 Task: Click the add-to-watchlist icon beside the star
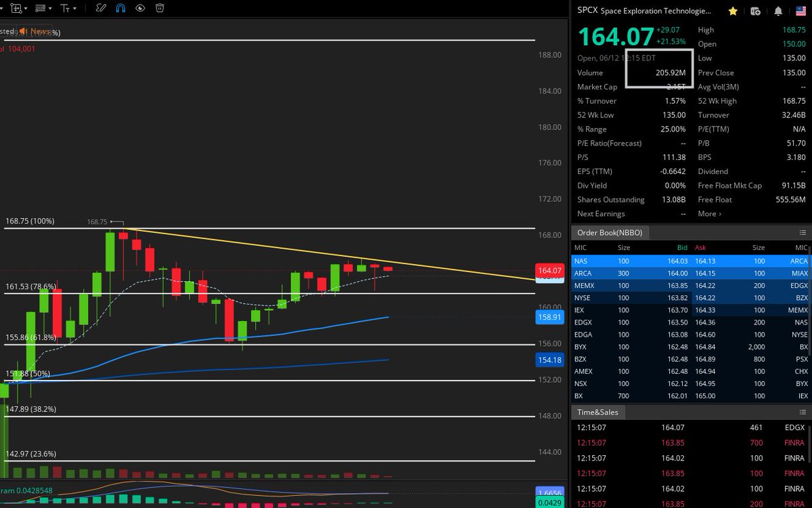(755, 11)
